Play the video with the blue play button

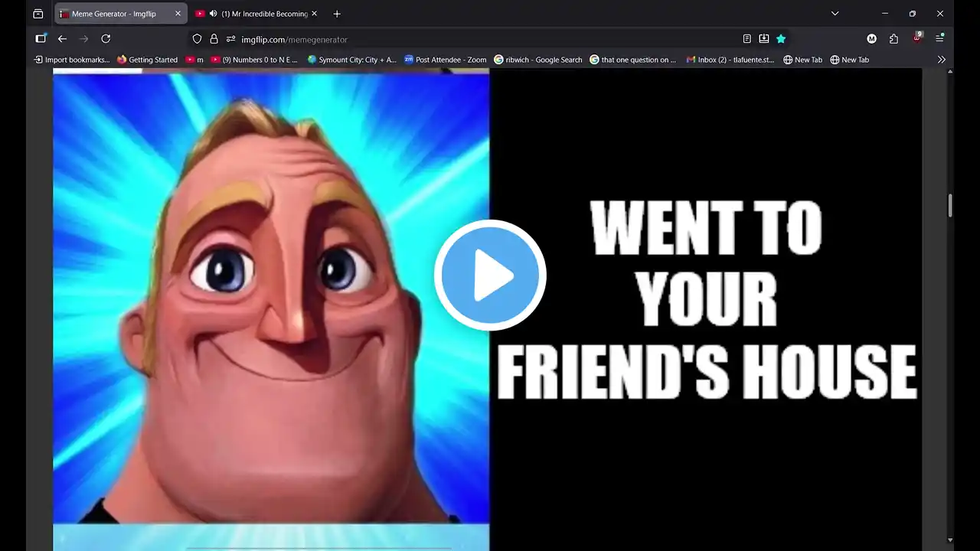pos(490,275)
